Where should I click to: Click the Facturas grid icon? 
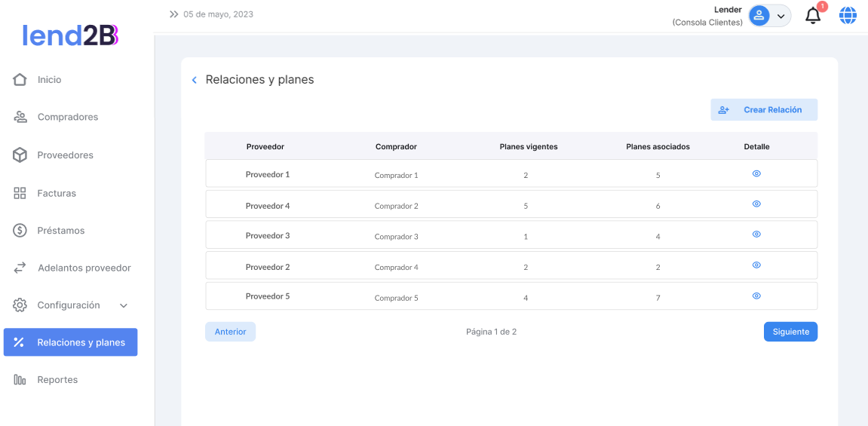pos(20,193)
